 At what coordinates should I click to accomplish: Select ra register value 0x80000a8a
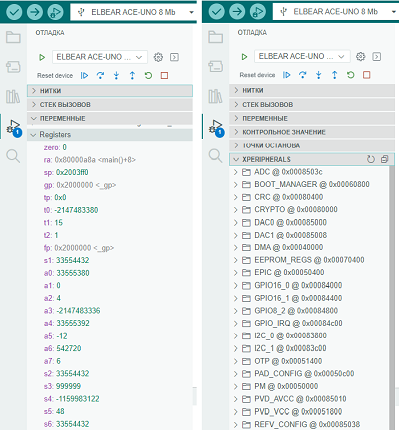[95, 160]
